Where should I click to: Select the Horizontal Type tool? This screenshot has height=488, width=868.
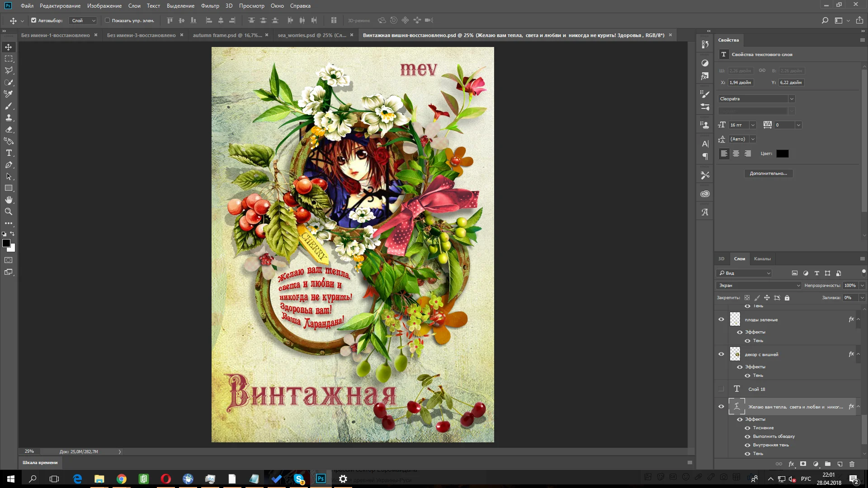(9, 153)
